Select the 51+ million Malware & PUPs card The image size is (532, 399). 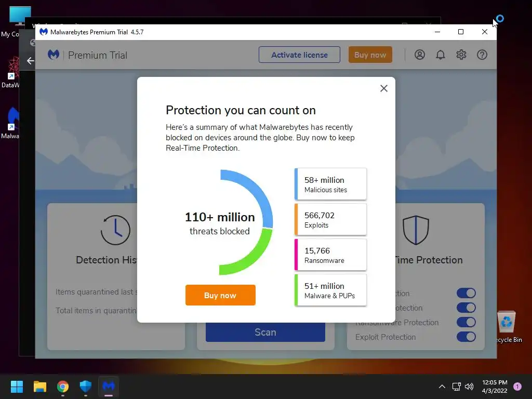[330, 290]
